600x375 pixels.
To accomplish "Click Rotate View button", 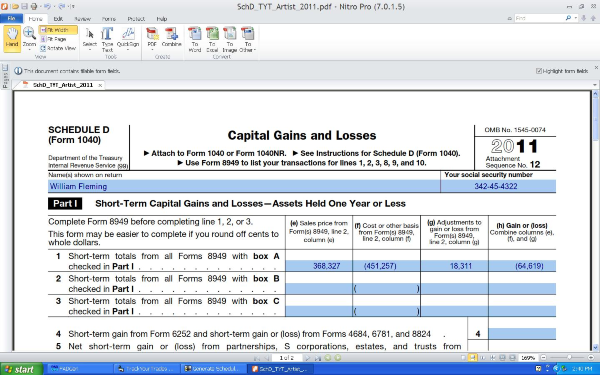I will pyautogui.click(x=58, y=48).
